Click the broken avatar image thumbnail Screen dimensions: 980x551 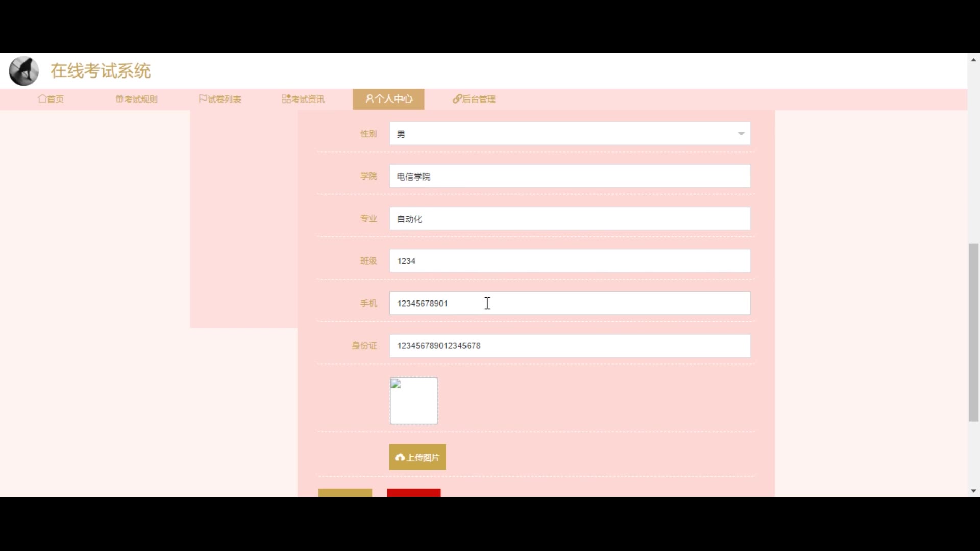point(413,401)
